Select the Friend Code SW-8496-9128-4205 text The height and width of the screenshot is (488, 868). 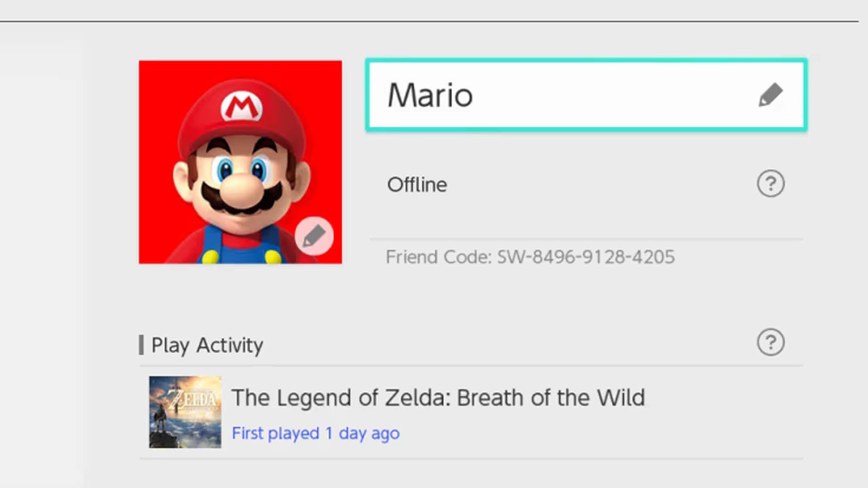click(529, 257)
